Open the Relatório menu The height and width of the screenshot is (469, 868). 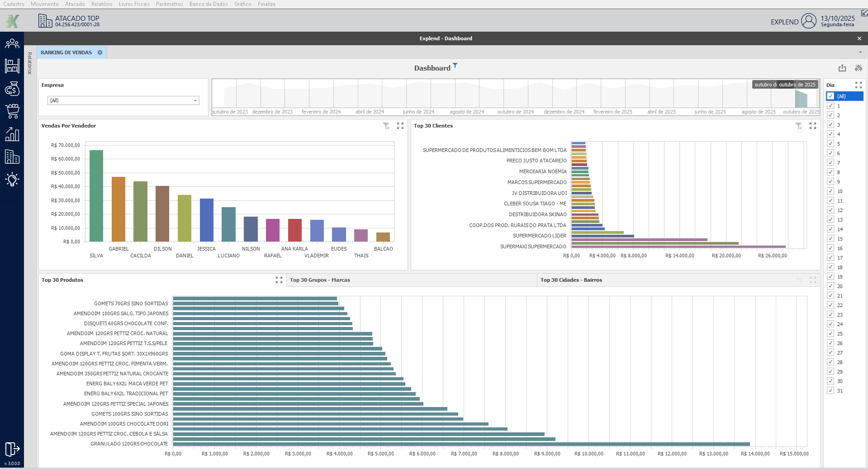click(x=102, y=4)
